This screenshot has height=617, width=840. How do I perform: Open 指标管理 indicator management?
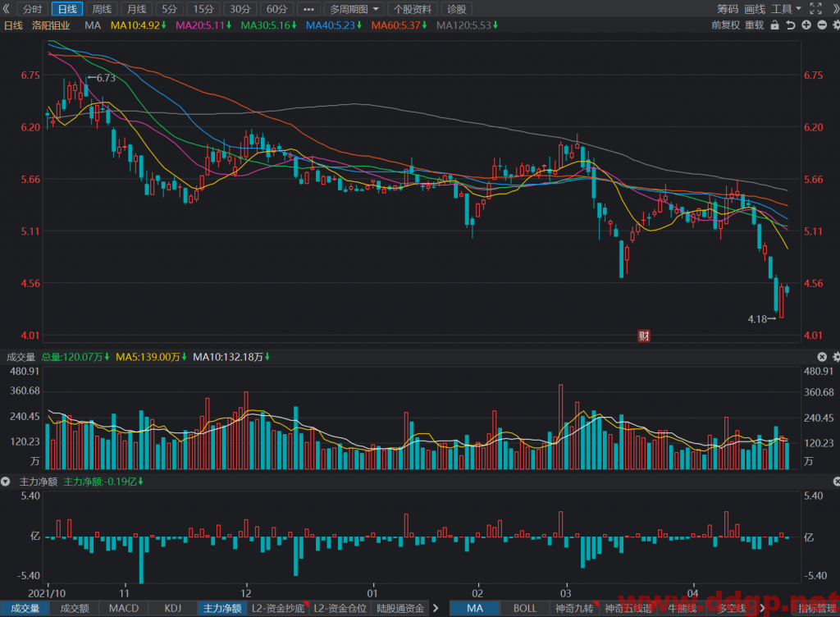click(817, 609)
